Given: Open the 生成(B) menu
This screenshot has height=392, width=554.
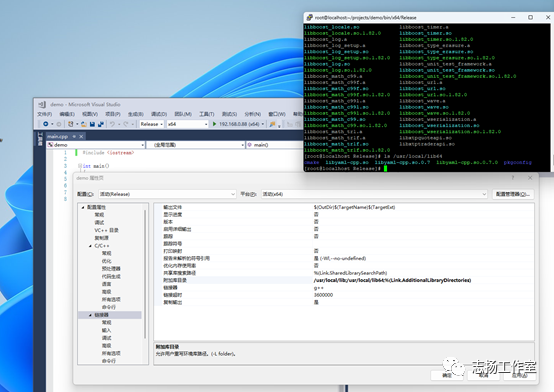Looking at the screenshot, I should (x=136, y=114).
